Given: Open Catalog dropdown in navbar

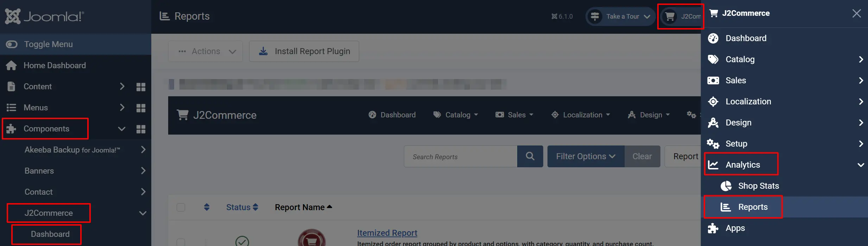Looking at the screenshot, I should click(456, 115).
